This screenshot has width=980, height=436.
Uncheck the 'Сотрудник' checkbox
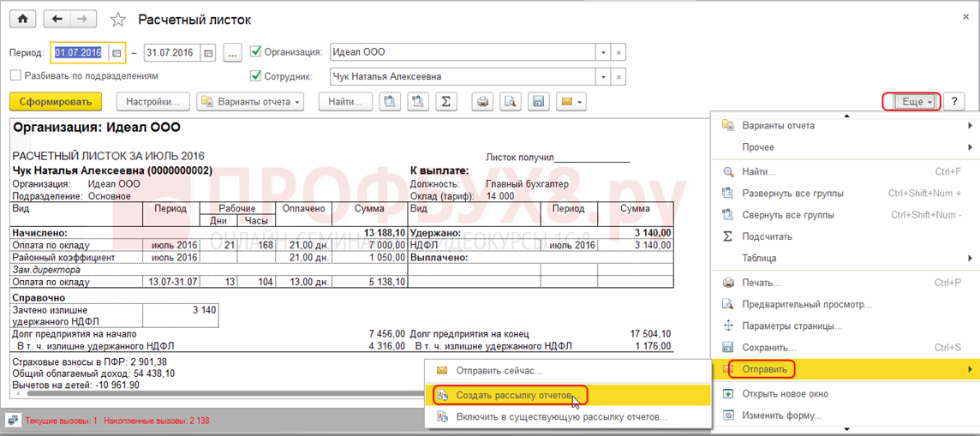tap(255, 76)
